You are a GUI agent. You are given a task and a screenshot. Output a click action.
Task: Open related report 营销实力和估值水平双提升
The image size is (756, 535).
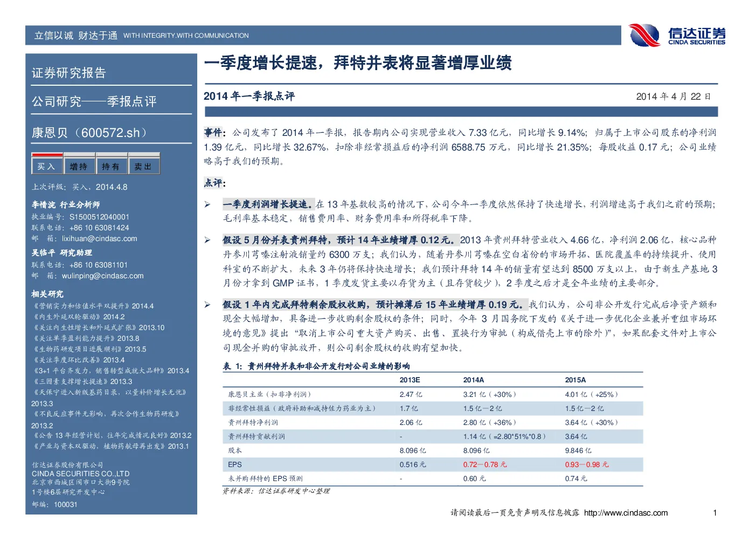point(93,306)
